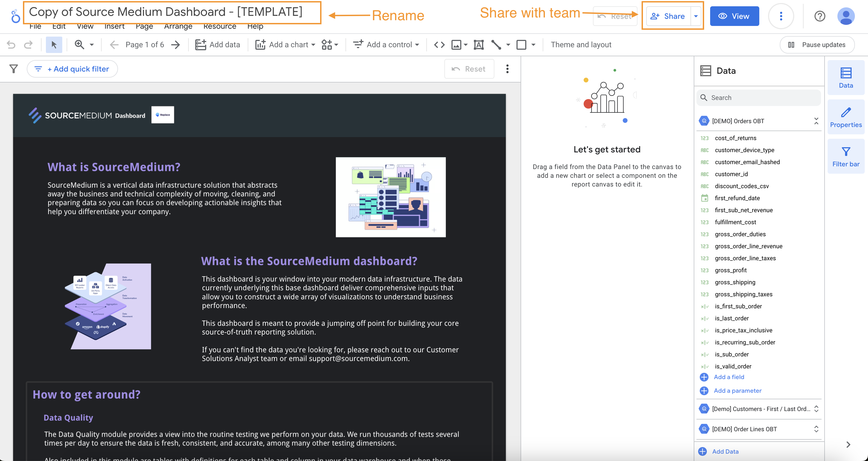Select the selection mode pointer tool
This screenshot has width=868, height=461.
coord(54,45)
